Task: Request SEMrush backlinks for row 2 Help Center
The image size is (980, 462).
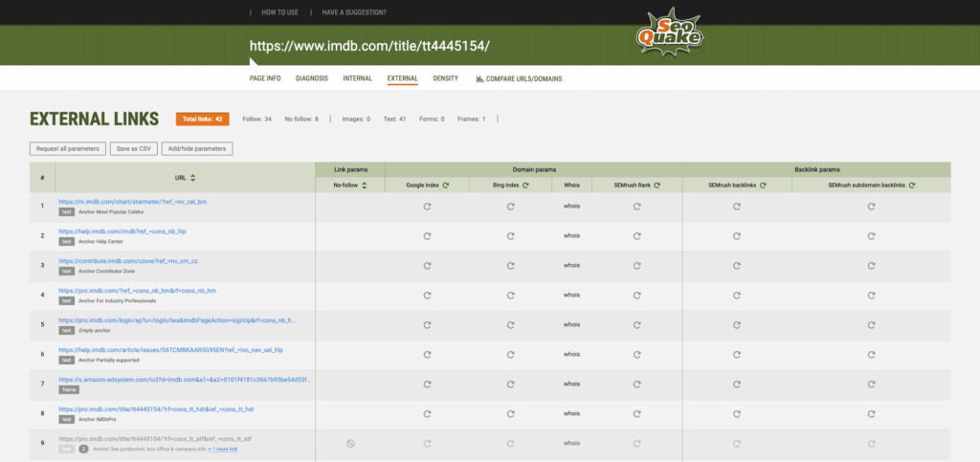Action: click(737, 236)
